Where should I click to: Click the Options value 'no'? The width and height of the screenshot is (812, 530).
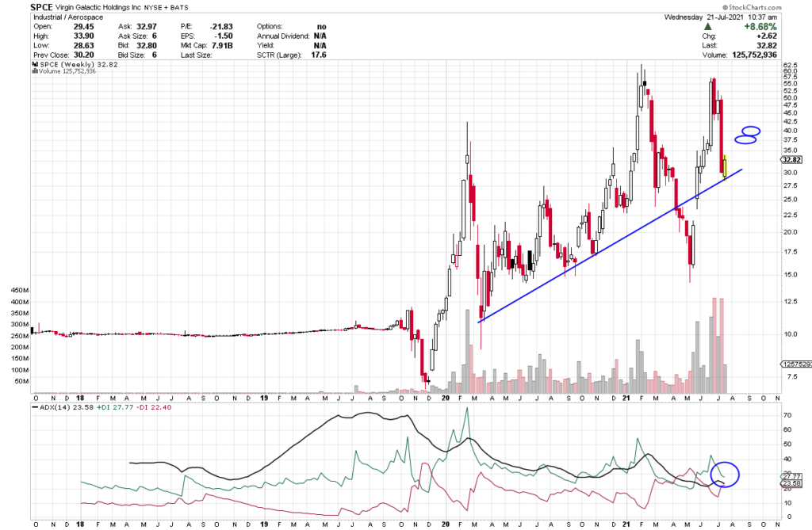pos(322,26)
